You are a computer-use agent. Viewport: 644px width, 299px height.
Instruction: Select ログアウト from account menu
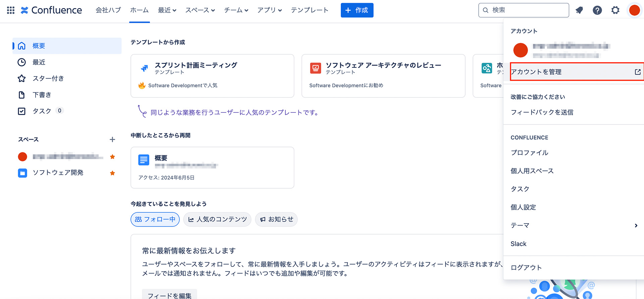click(x=526, y=267)
